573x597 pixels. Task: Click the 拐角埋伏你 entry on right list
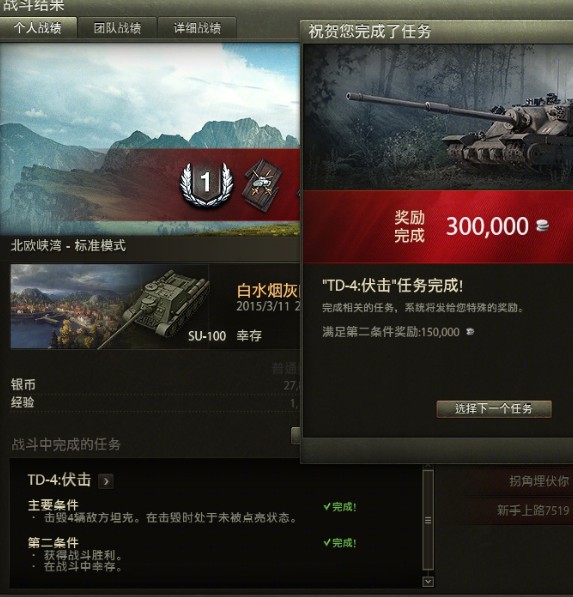[539, 481]
